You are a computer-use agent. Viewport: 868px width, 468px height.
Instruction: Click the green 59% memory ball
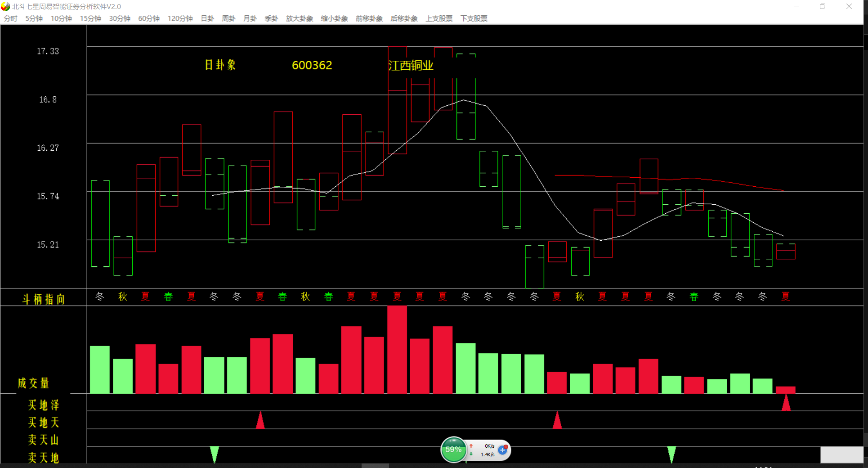[453, 450]
